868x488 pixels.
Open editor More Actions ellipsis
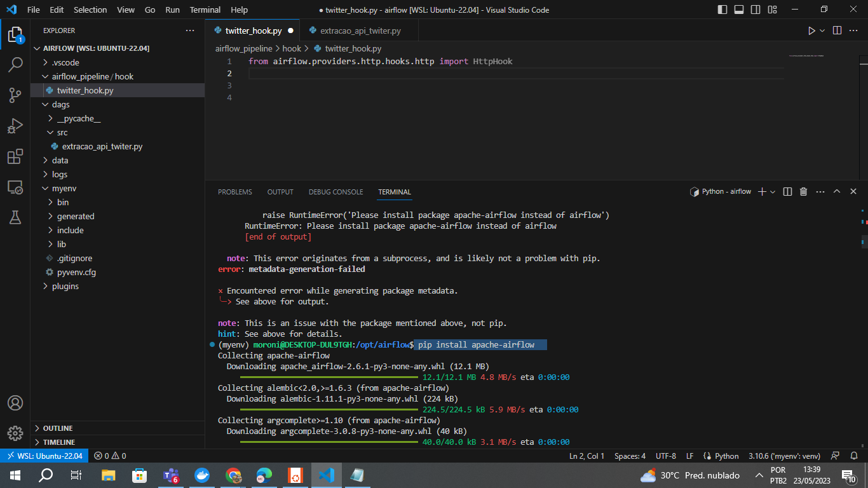[x=855, y=30]
